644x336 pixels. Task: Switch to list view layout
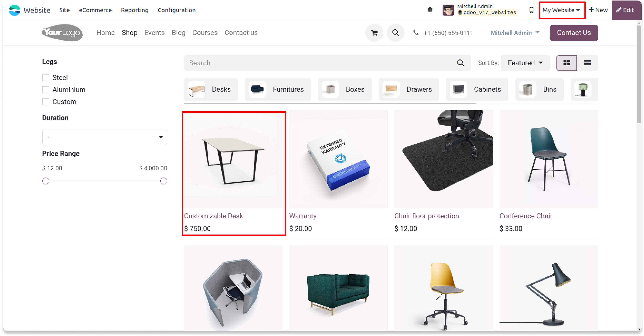pos(587,63)
